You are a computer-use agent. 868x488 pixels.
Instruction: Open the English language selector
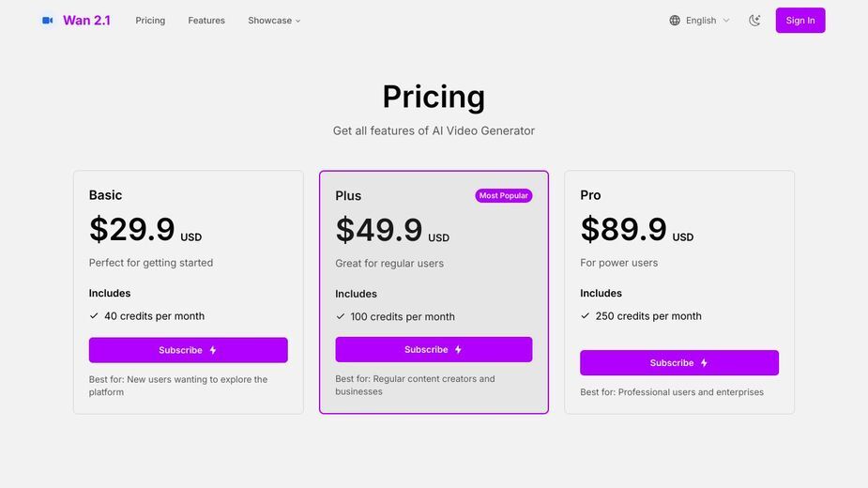pyautogui.click(x=700, y=21)
